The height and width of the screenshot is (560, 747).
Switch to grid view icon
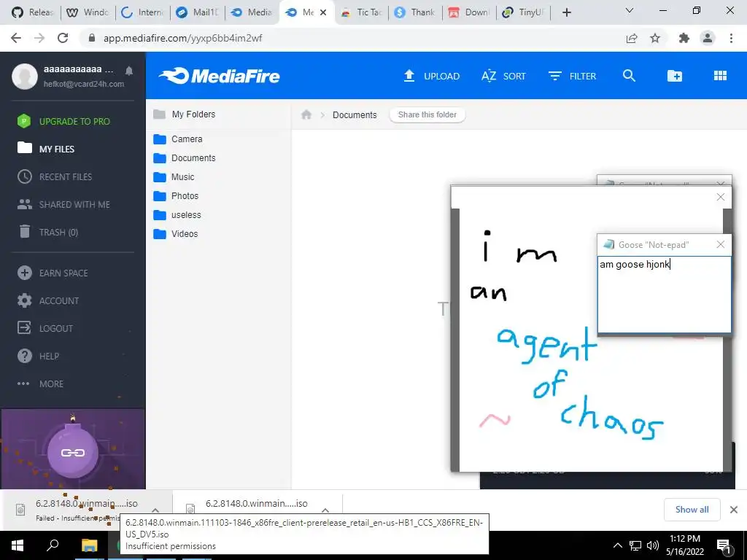pos(720,76)
